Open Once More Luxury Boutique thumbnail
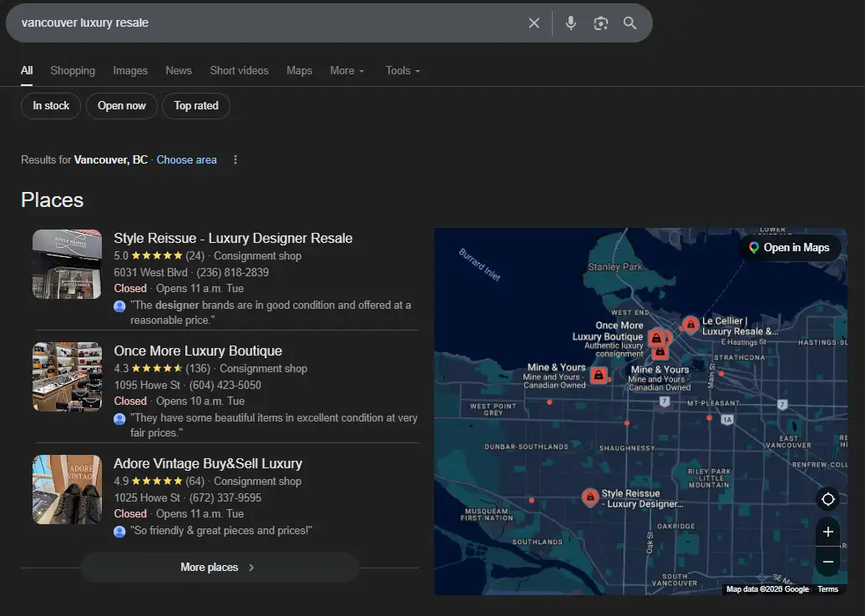Image resolution: width=865 pixels, height=616 pixels. [67, 377]
